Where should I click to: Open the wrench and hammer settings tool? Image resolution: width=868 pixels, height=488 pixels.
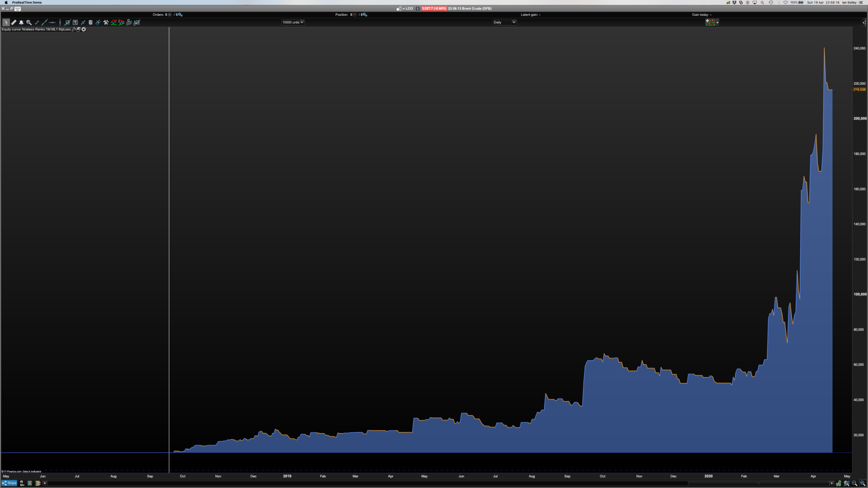tap(106, 22)
